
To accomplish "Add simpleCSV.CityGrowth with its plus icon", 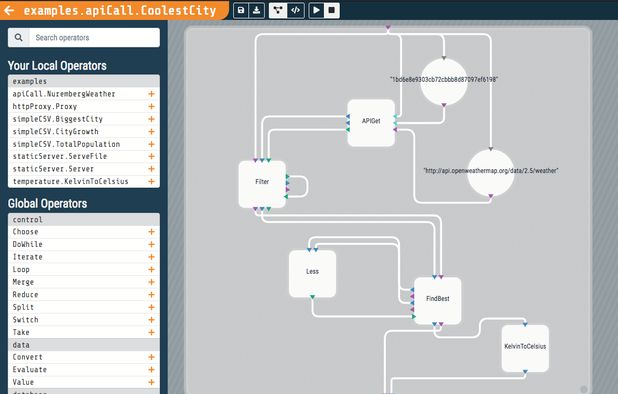I will [151, 132].
